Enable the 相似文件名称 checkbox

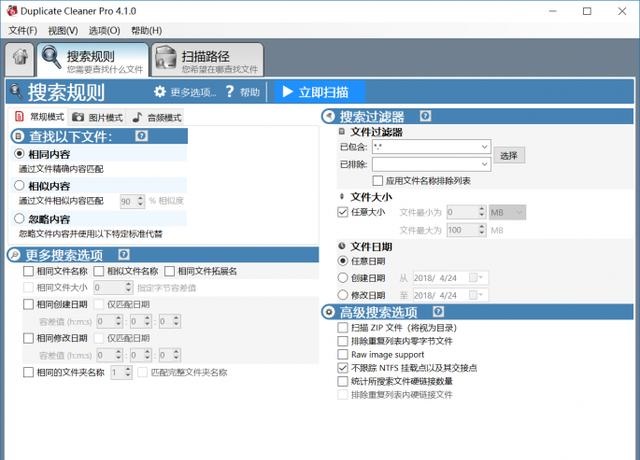[98, 271]
